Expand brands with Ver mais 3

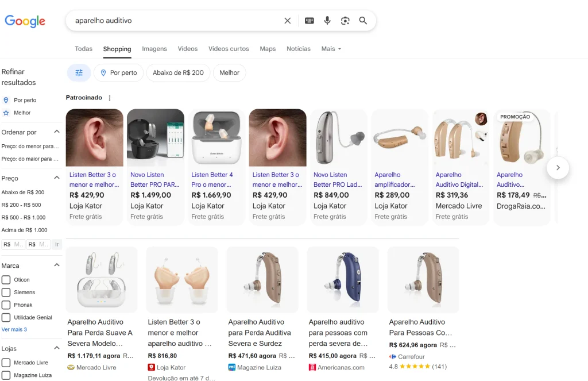tap(14, 330)
